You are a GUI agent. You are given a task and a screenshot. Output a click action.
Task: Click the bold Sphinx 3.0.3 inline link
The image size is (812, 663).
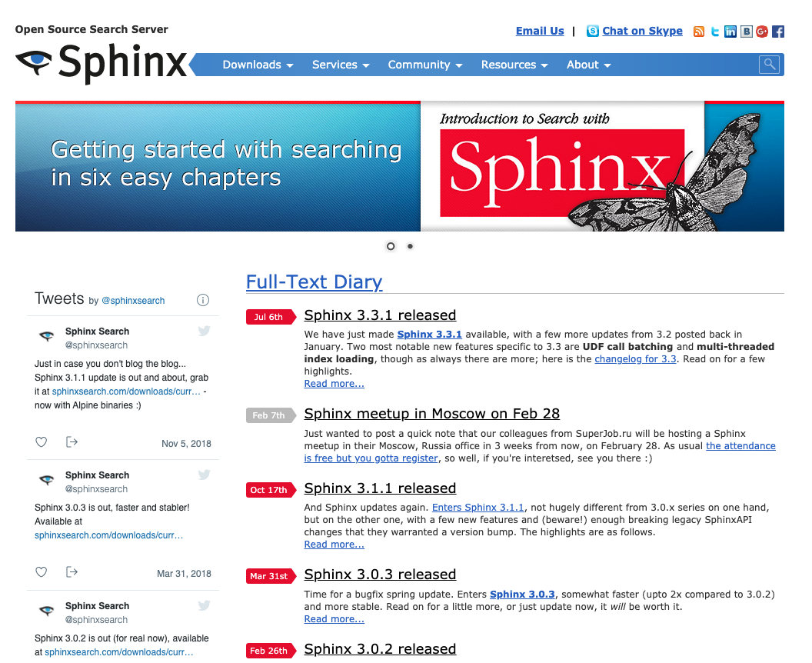point(522,594)
